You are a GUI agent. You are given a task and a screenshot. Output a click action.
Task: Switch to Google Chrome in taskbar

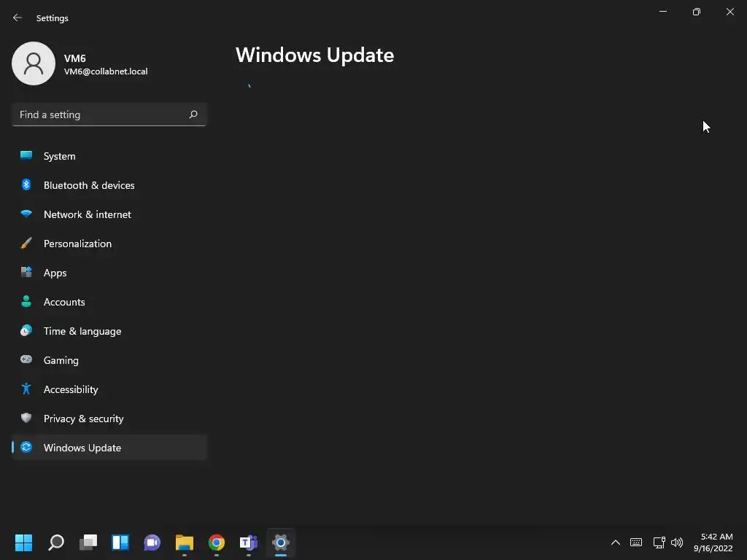pos(216,542)
